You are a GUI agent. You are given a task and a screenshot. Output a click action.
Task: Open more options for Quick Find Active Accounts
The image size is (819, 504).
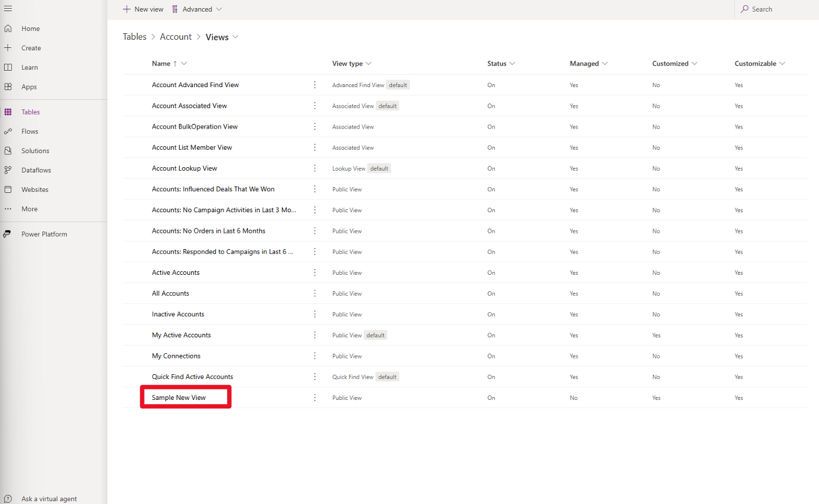pos(315,377)
